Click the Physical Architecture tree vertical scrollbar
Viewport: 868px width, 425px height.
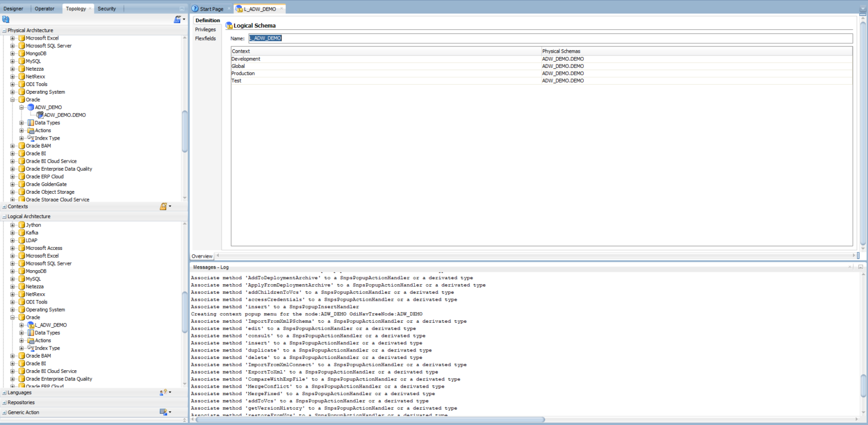tap(184, 131)
